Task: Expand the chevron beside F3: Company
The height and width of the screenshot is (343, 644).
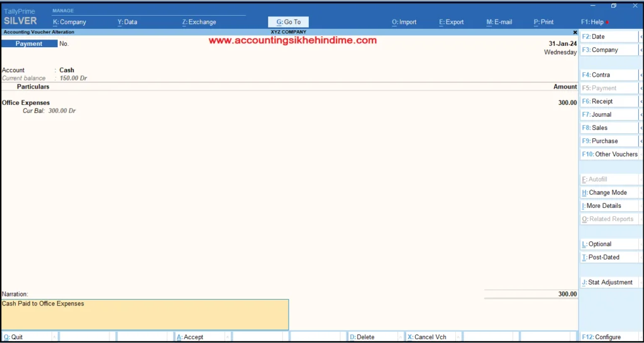Action: pos(641,50)
